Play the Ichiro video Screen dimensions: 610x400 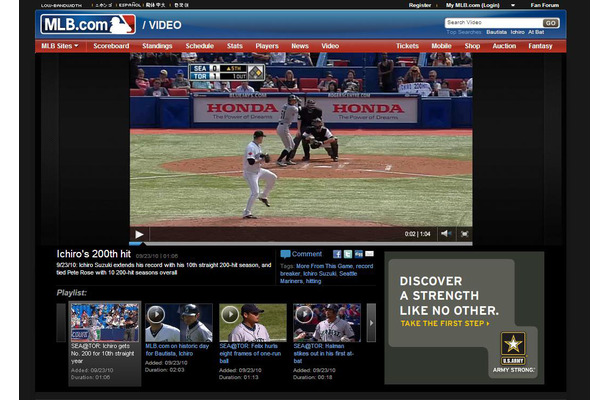(x=139, y=234)
